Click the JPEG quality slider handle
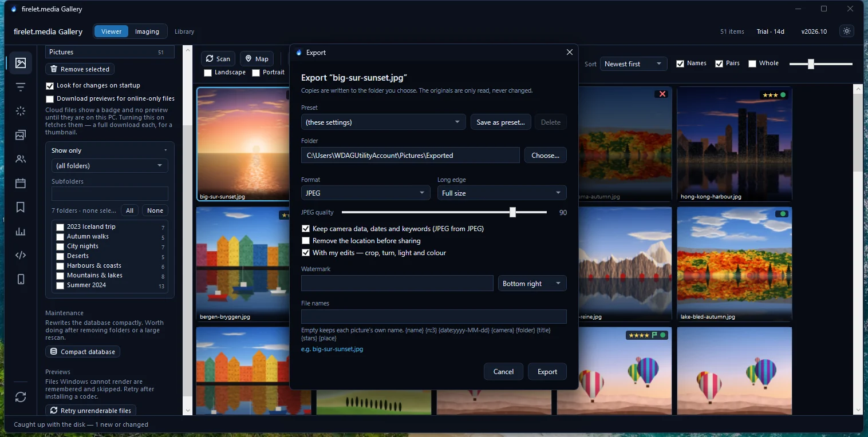 click(512, 212)
